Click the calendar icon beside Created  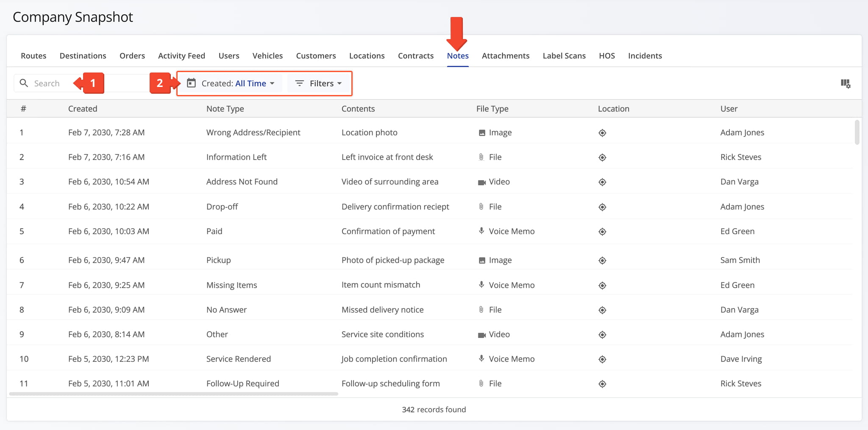192,83
